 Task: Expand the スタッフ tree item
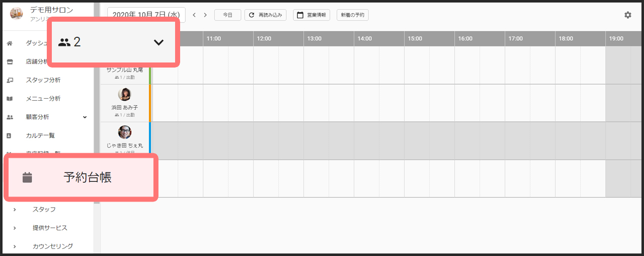[x=15, y=209]
